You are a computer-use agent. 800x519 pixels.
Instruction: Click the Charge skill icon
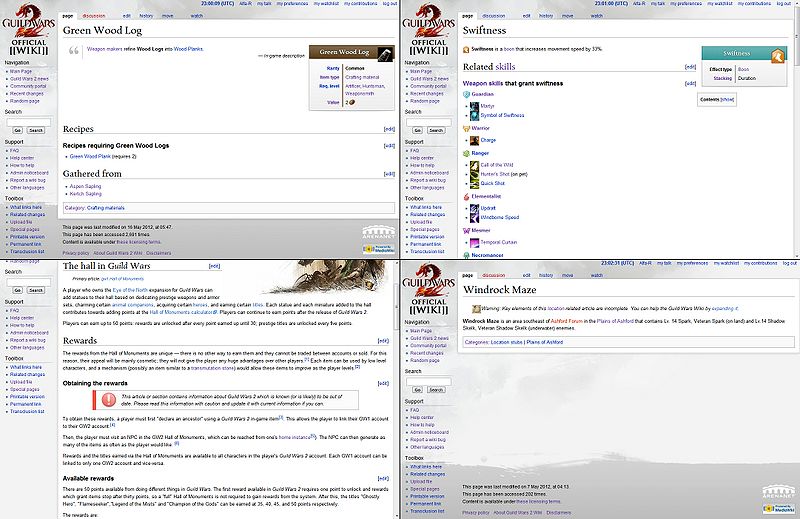(474, 140)
